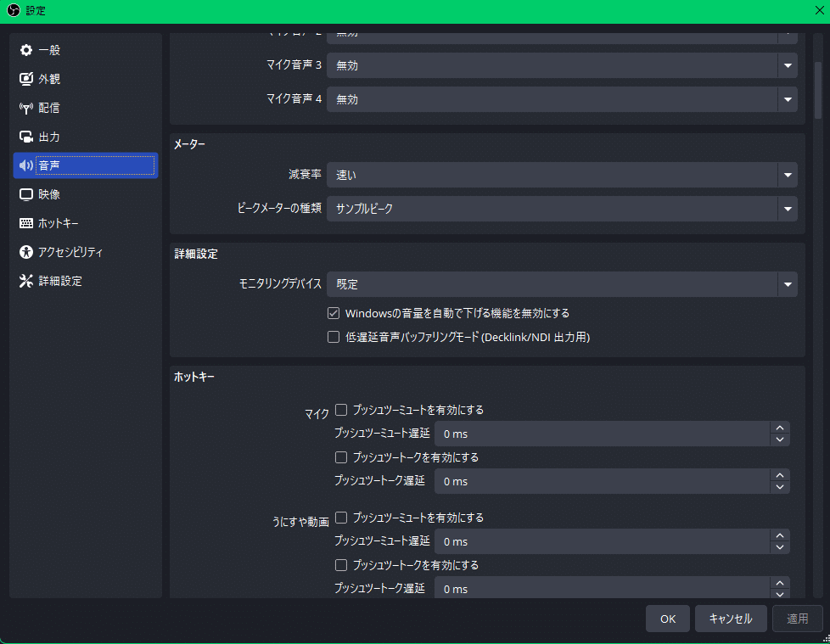This screenshot has width=830, height=644.
Task: Increase うにすや動画 プッシュツーミュート遅延 with up arrow
Action: tap(780, 535)
